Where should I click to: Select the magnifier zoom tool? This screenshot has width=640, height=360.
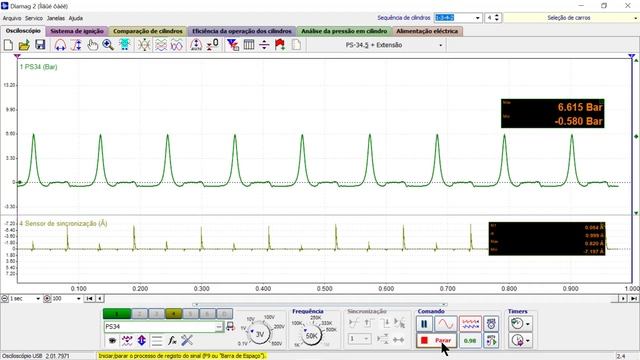[x=108, y=45]
